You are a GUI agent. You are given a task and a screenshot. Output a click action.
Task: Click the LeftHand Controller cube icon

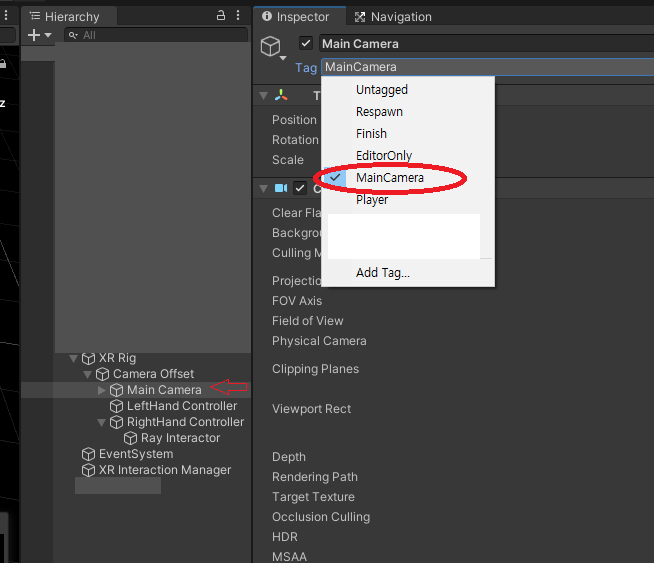116,406
